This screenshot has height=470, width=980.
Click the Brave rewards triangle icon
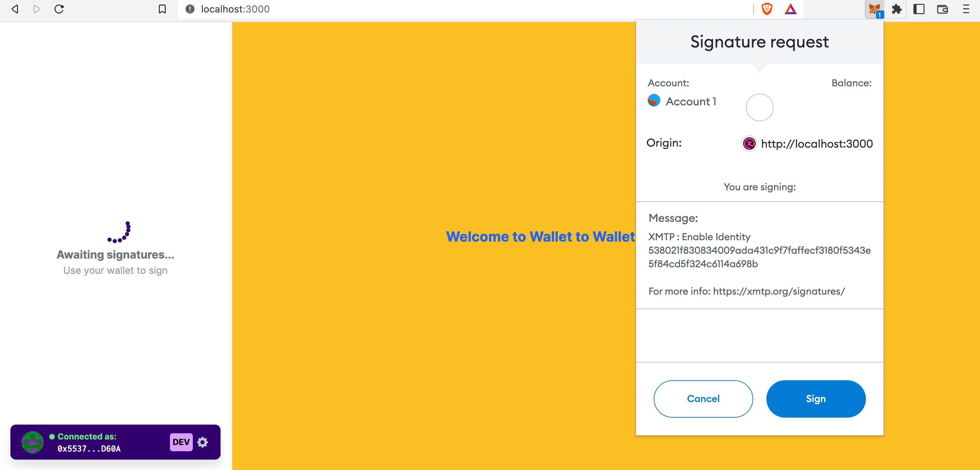[791, 9]
